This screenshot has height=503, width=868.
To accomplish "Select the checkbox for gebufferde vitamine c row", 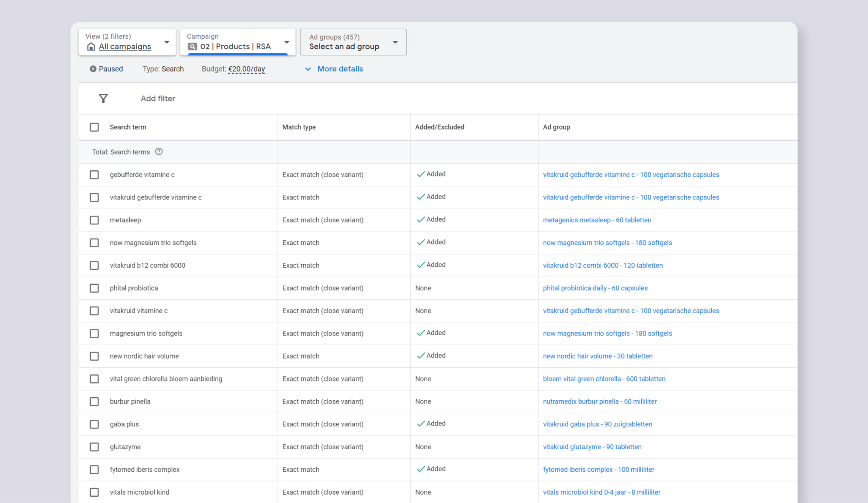I will click(x=94, y=174).
